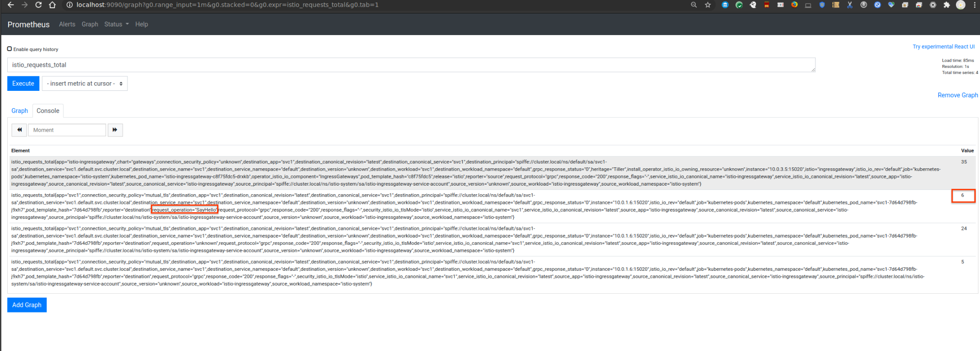This screenshot has height=351, width=980.
Task: Focus the istio_requests_total expression field
Action: [411, 65]
